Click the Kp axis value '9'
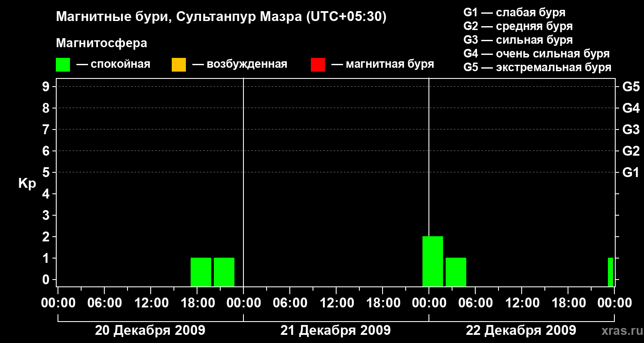 pyautogui.click(x=47, y=87)
